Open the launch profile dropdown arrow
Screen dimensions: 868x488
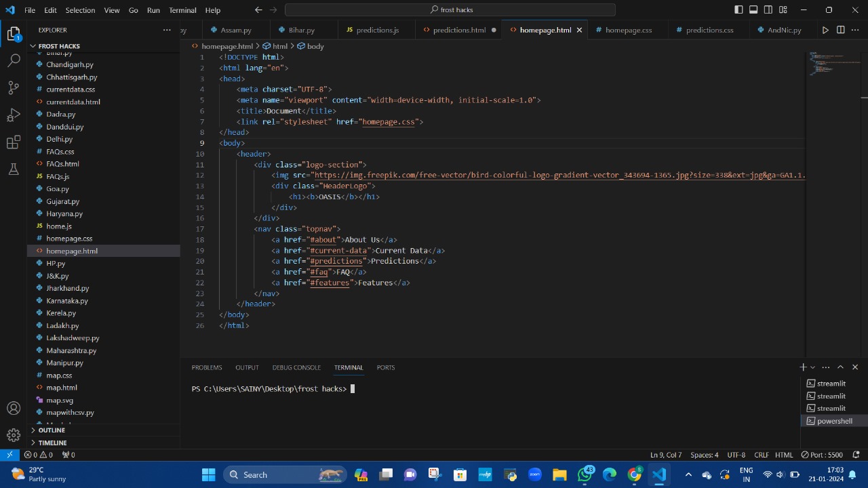[812, 367]
